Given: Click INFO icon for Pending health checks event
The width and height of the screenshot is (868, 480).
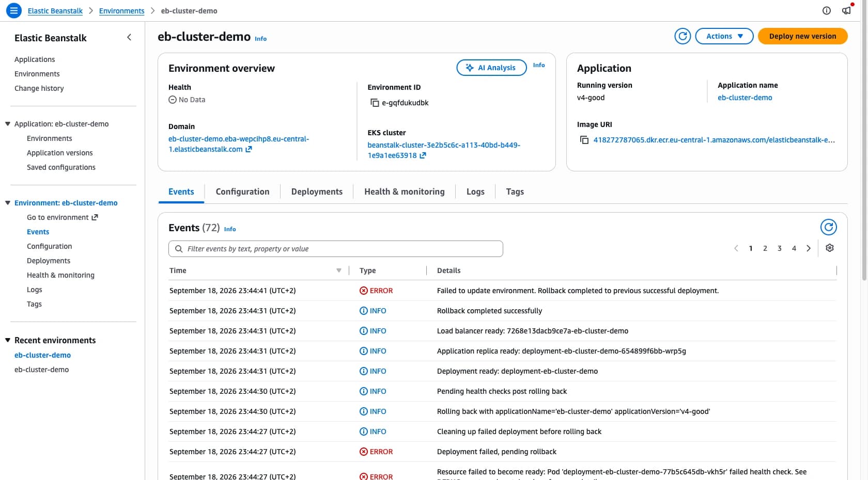Looking at the screenshot, I should pyautogui.click(x=364, y=391).
